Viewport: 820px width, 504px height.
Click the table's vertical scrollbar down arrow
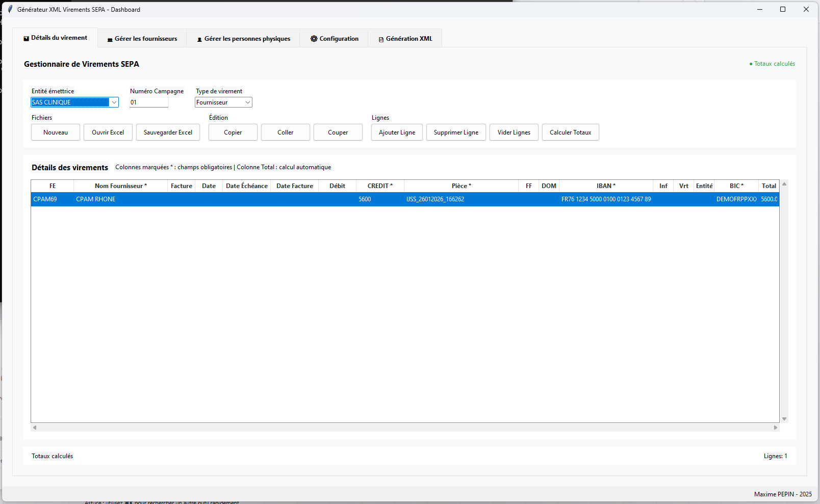(x=784, y=419)
